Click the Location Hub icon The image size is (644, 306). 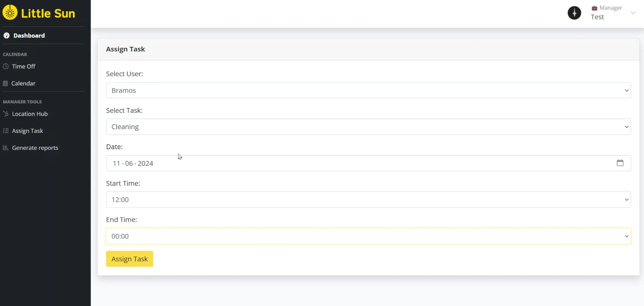pyautogui.click(x=6, y=114)
